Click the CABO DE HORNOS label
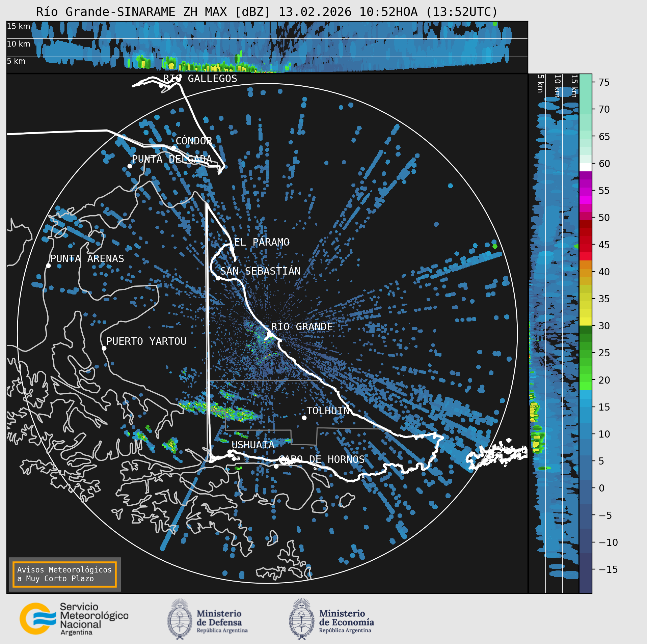The image size is (647, 644). tap(322, 459)
